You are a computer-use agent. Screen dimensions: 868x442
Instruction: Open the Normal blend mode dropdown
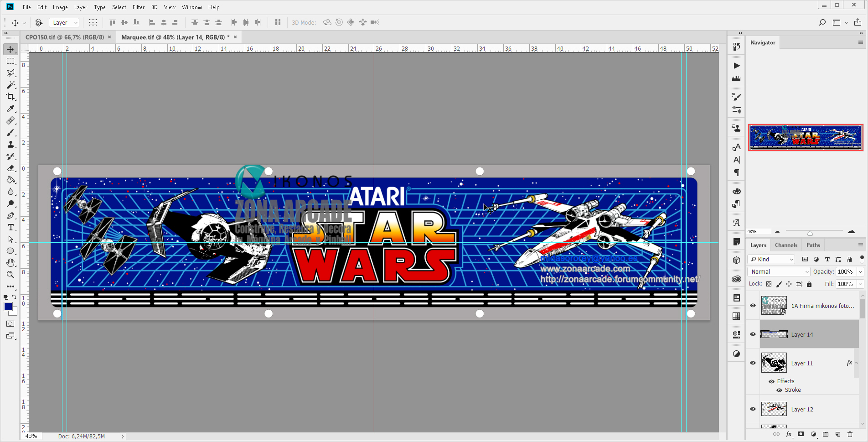tap(778, 271)
